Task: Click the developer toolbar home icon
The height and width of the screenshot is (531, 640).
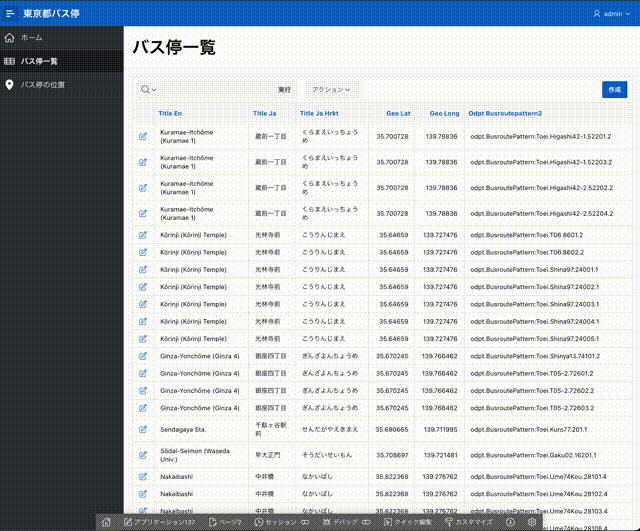Action: [x=107, y=522]
